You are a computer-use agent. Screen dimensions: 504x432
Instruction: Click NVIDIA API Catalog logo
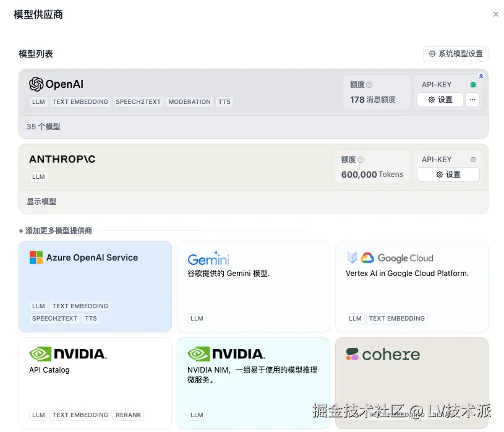point(68,354)
